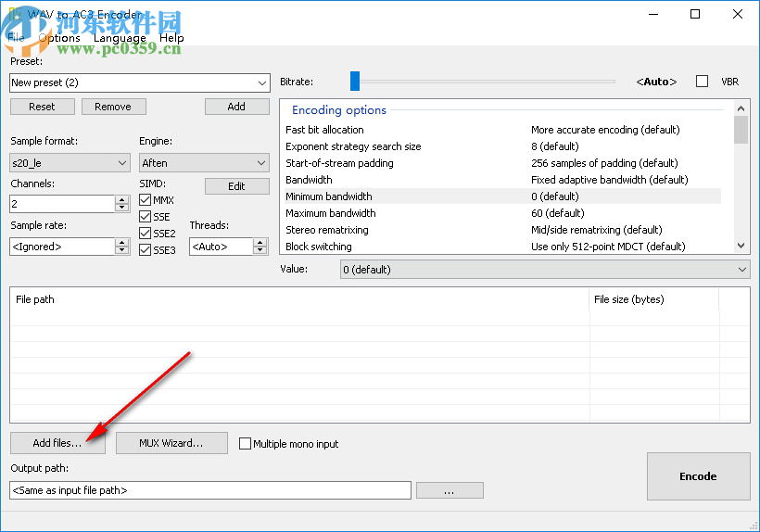
Task: Select the Block switching row
Action: [x=502, y=247]
